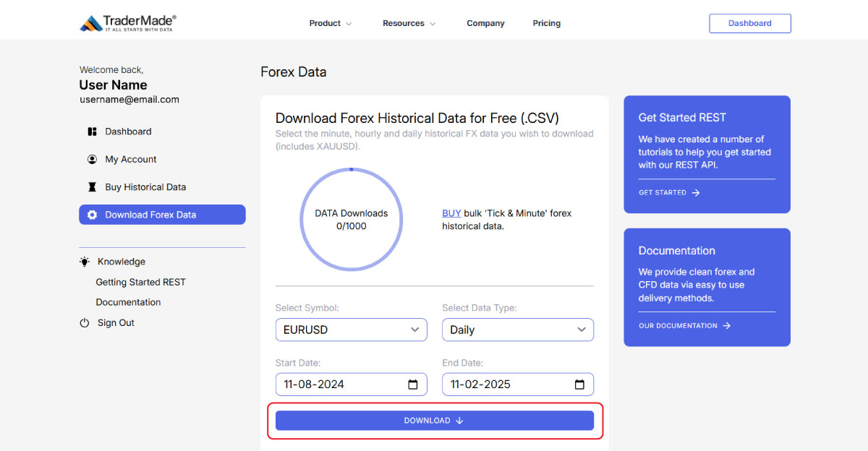The height and width of the screenshot is (451, 868).
Task: Click the username@email.com text
Action: (129, 100)
